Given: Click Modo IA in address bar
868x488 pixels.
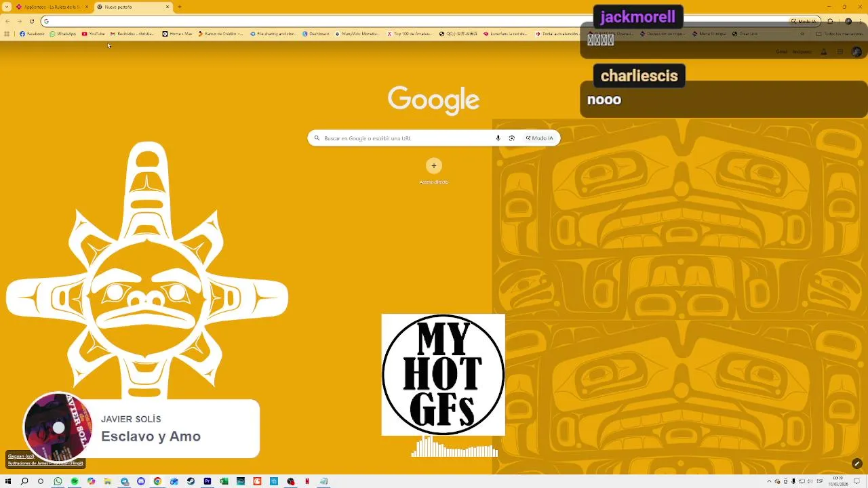Looking at the screenshot, I should coord(804,21).
